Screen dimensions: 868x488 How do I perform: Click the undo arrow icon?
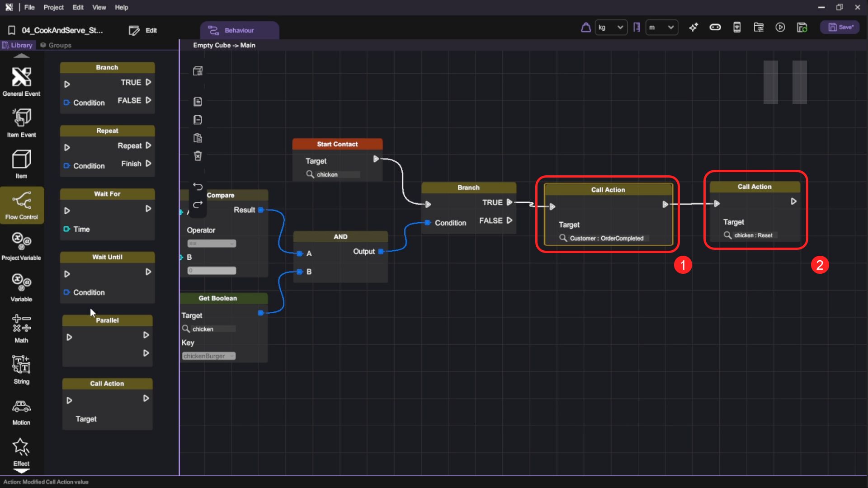click(x=198, y=186)
